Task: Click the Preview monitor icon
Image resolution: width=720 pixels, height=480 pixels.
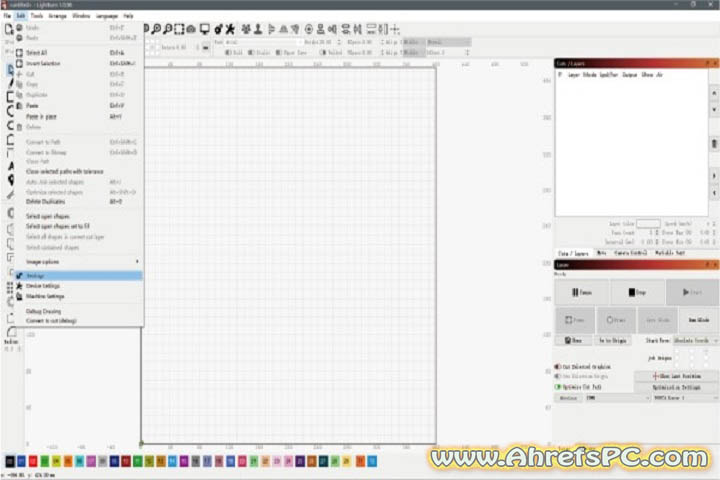Action: [204, 29]
